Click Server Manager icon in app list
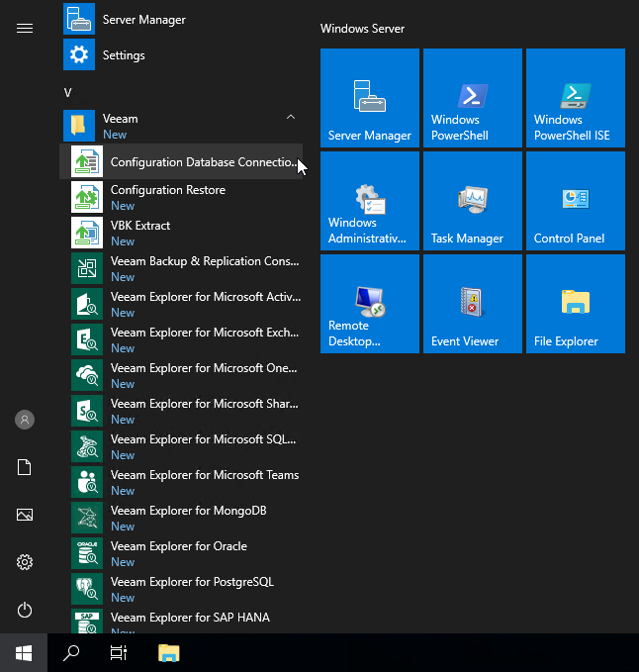 79,19
